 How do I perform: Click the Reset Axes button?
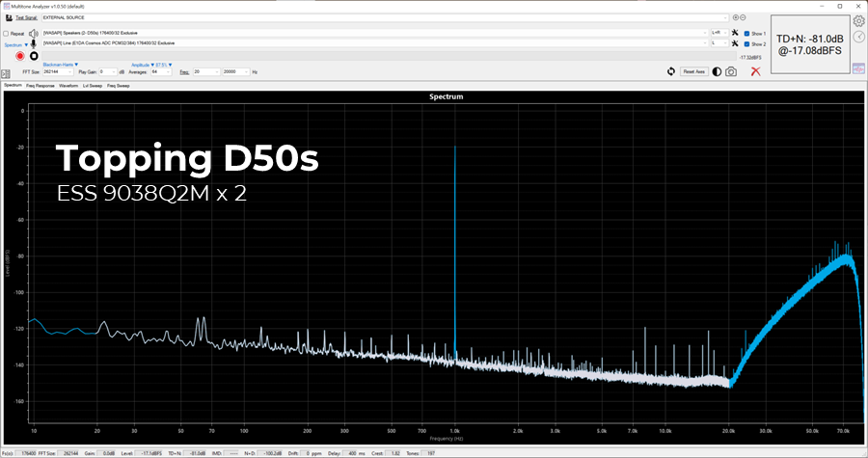point(693,72)
